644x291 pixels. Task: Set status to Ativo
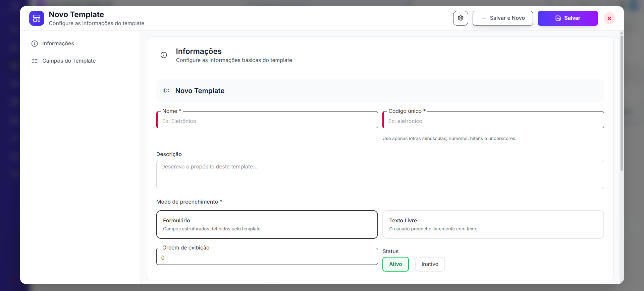coord(395,264)
